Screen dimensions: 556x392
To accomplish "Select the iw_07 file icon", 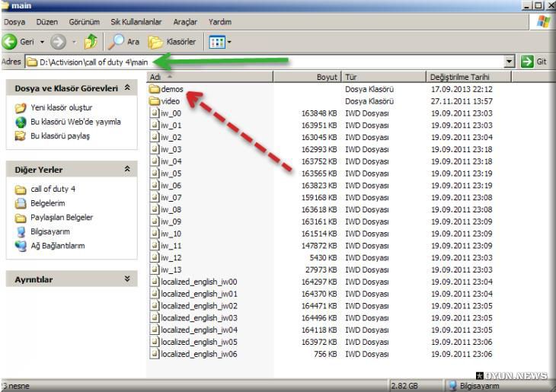I will (155, 197).
